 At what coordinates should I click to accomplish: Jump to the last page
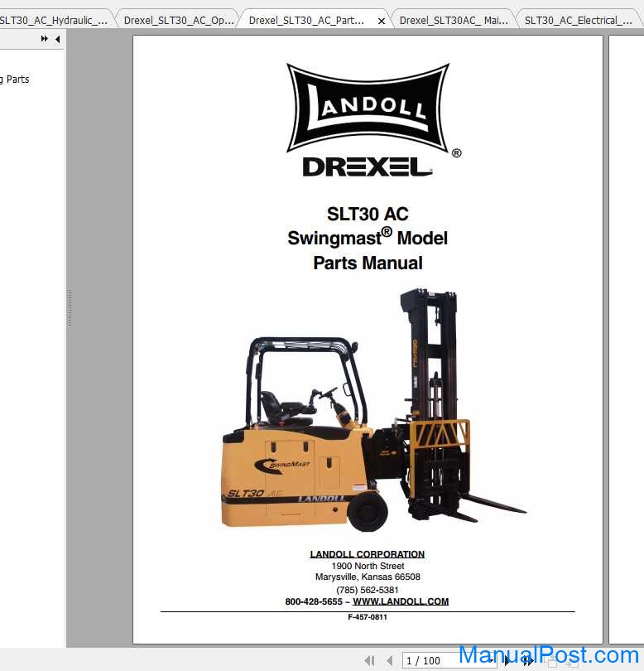click(x=527, y=661)
